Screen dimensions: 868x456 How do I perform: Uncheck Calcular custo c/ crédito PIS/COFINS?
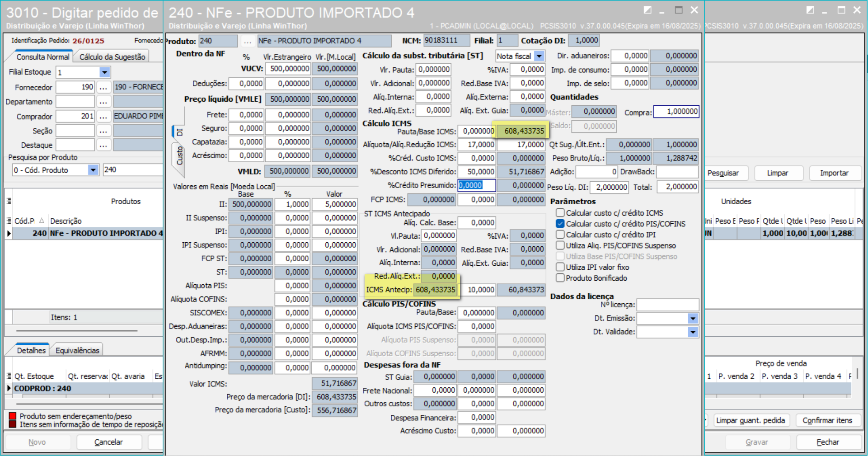560,224
